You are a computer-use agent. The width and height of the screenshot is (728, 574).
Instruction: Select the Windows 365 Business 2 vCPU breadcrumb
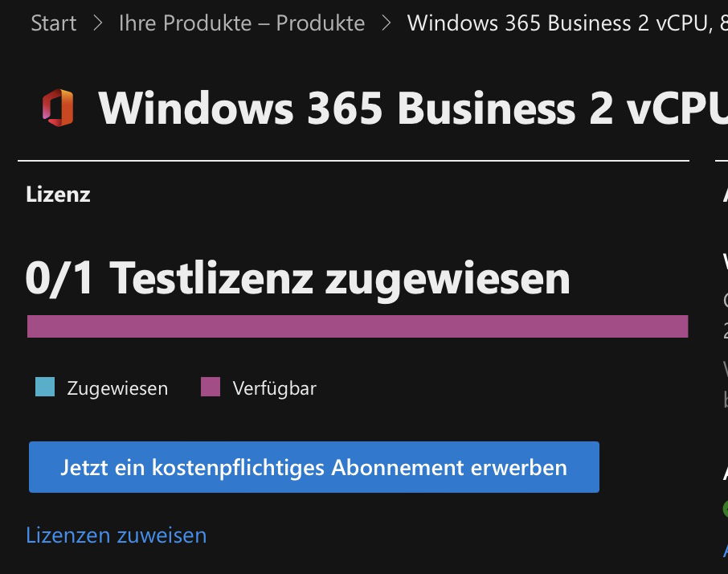567,23
